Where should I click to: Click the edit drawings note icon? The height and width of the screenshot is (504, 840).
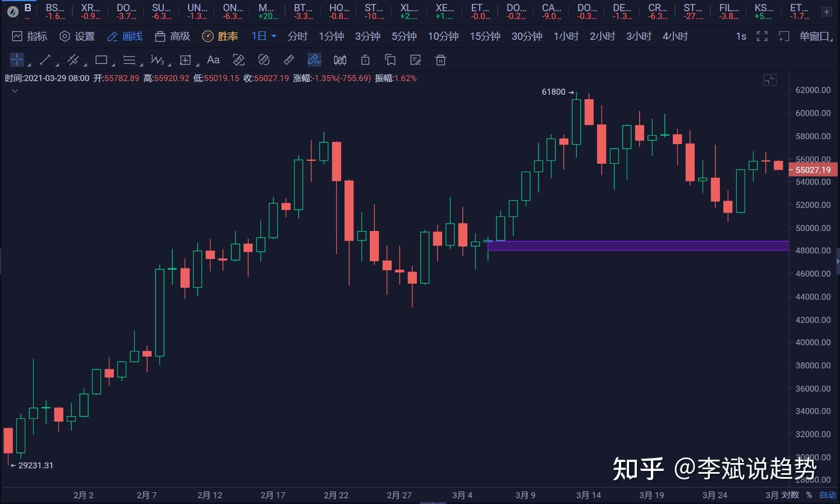point(416,60)
